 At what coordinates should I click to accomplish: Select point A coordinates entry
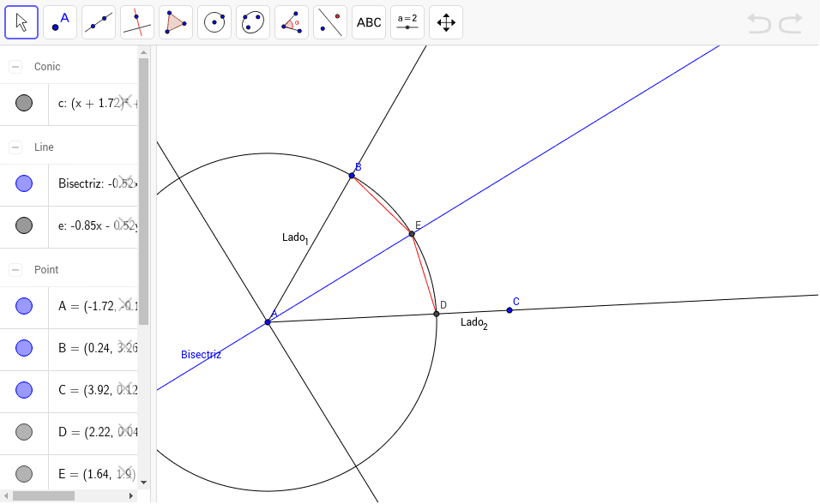coord(93,306)
